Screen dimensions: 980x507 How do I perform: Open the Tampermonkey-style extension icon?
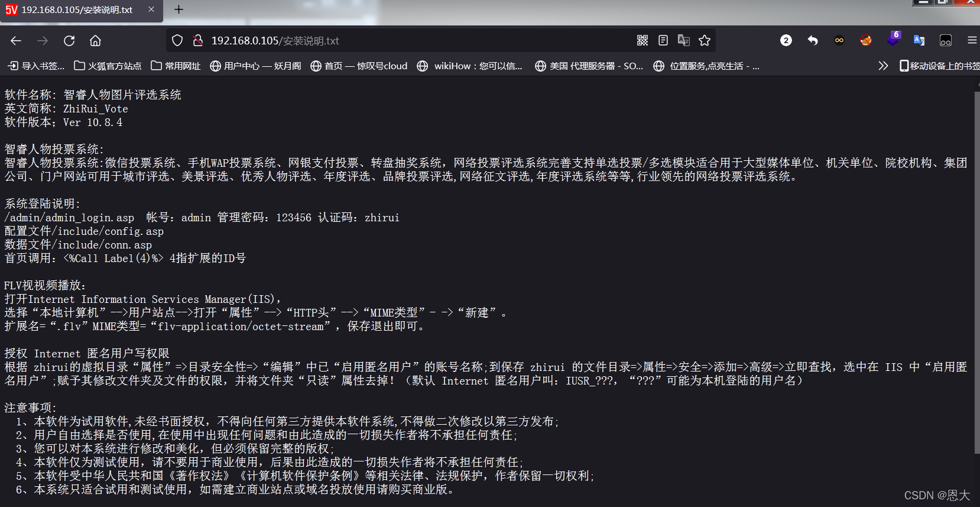[x=946, y=40]
